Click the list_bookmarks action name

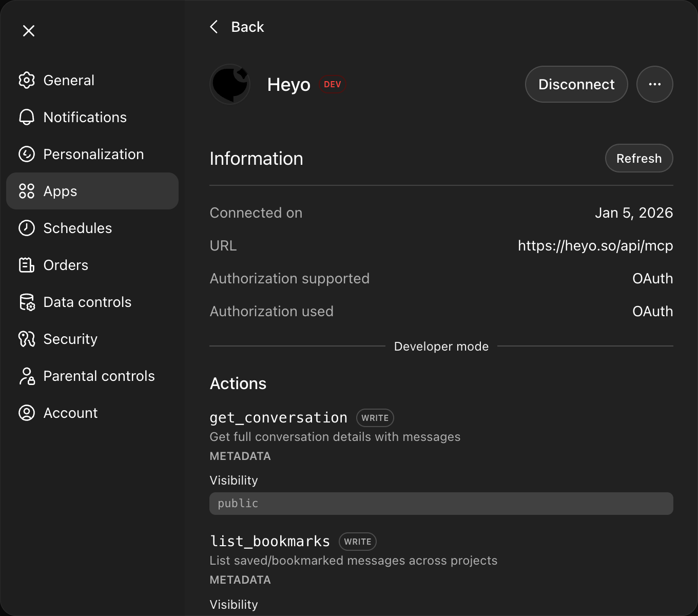(x=270, y=542)
